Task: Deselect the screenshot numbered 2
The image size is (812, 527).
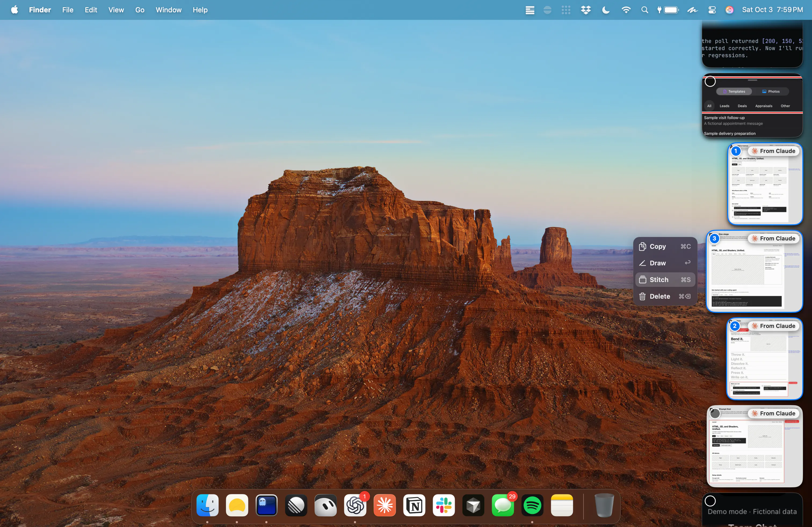Action: click(x=735, y=326)
